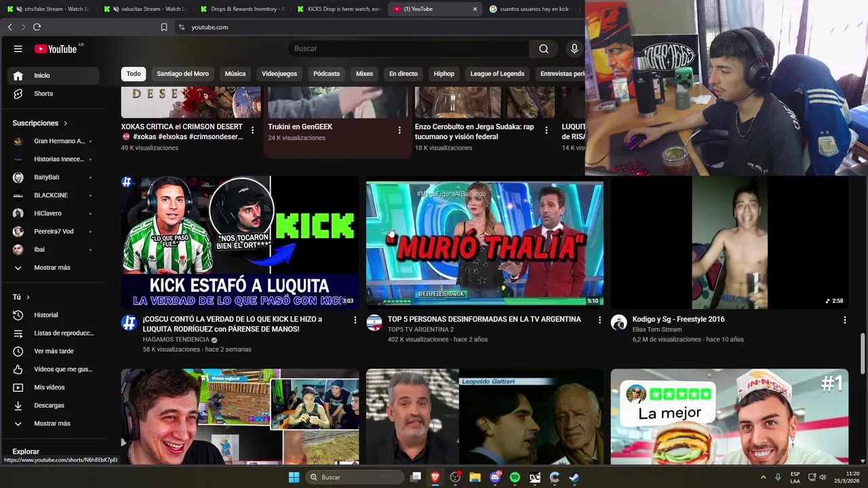Switch to Drops & Rewards Inventory tab

point(242,9)
